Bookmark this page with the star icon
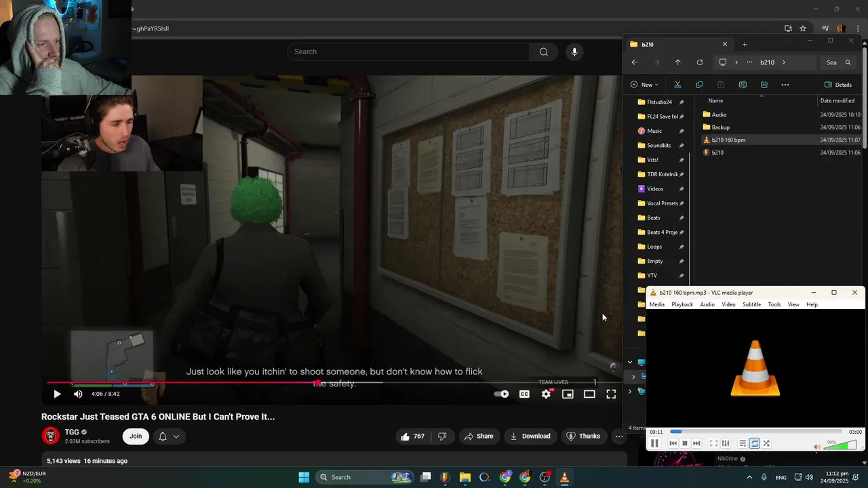Screen dimensions: 868x488 803,28
